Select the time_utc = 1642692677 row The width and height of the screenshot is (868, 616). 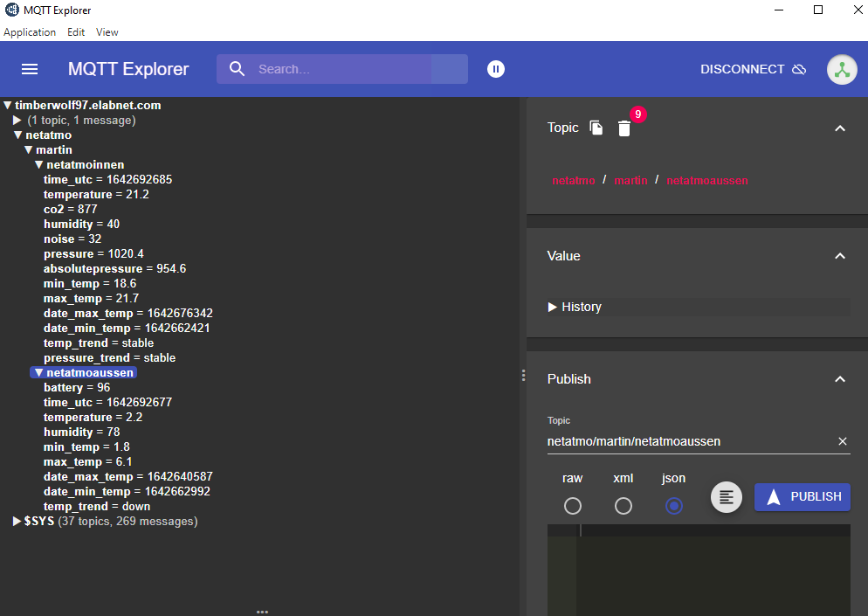pos(108,402)
